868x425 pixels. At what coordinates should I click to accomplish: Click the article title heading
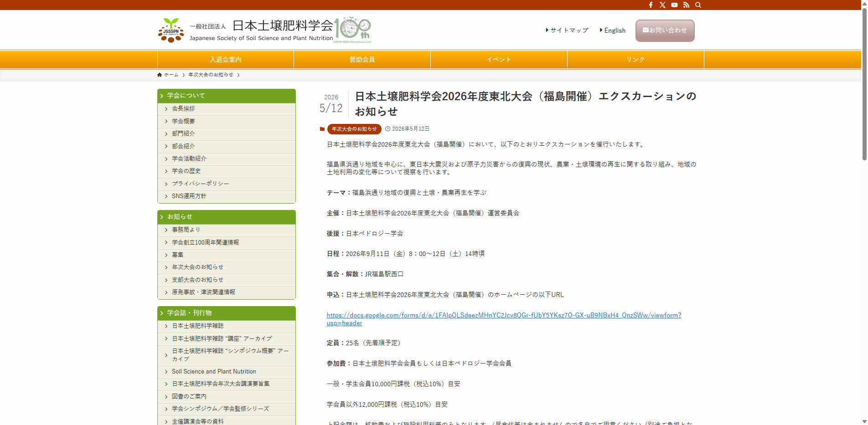point(526,104)
